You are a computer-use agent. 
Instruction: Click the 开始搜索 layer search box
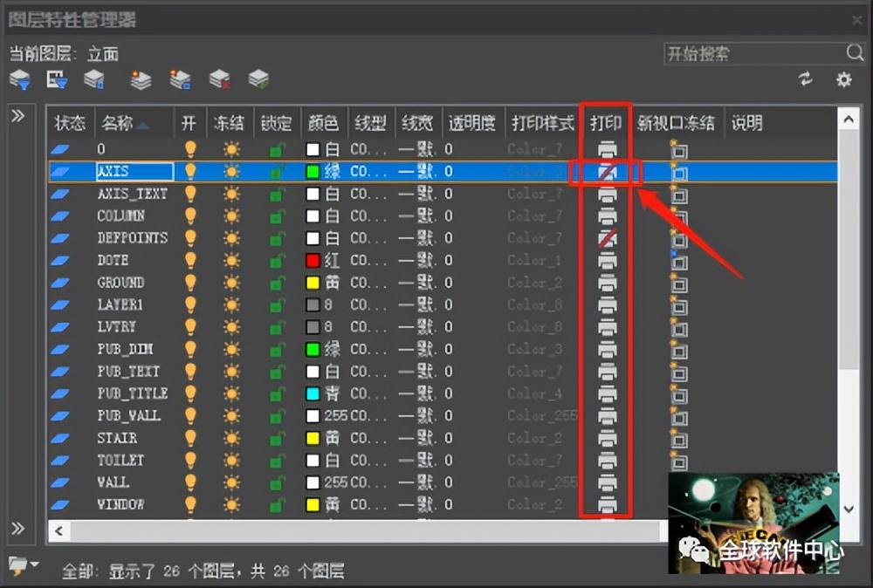point(753,54)
